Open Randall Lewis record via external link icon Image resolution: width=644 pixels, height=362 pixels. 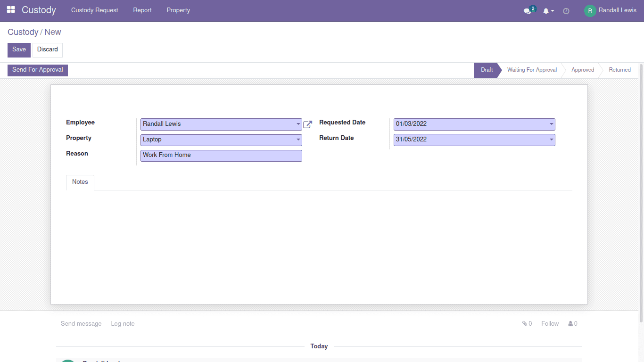tap(307, 124)
